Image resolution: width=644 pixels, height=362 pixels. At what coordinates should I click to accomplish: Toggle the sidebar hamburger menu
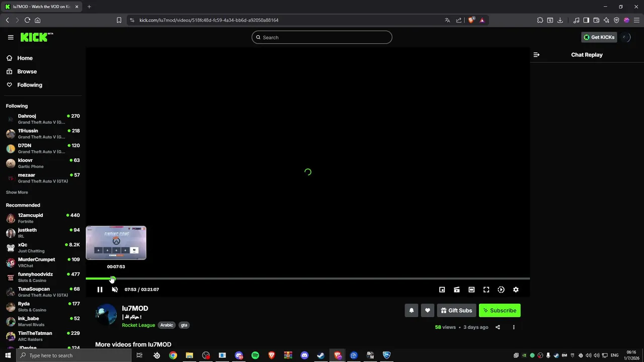tap(11, 37)
